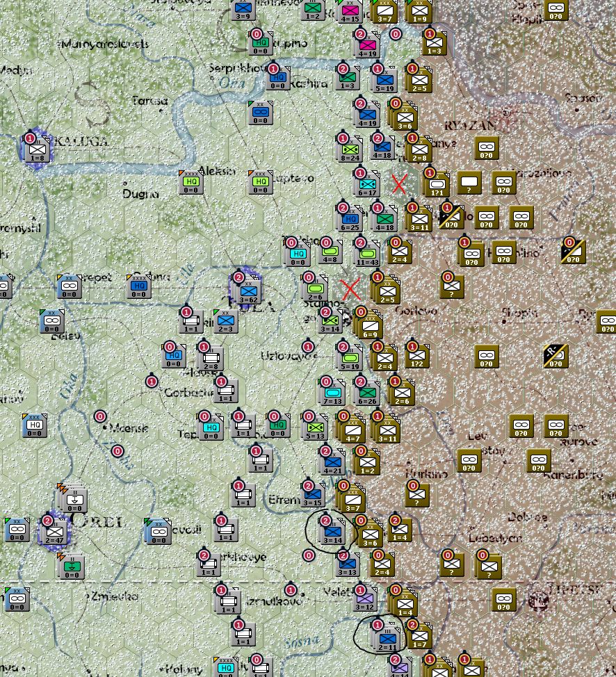
Task: Click the Dugna town label
Action: pos(140,194)
